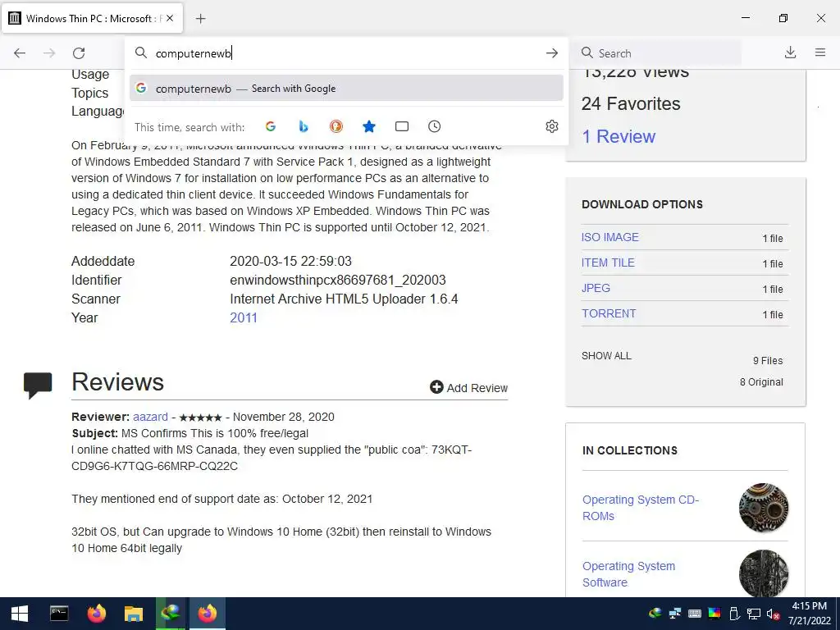Open the first Firefox taskbar icon
840x630 pixels.
pos(97,613)
